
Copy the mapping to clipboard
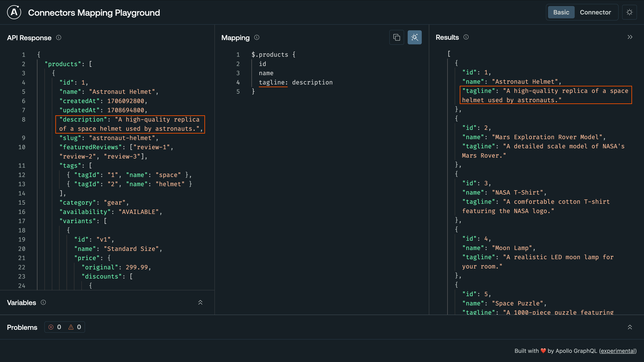[x=397, y=37]
